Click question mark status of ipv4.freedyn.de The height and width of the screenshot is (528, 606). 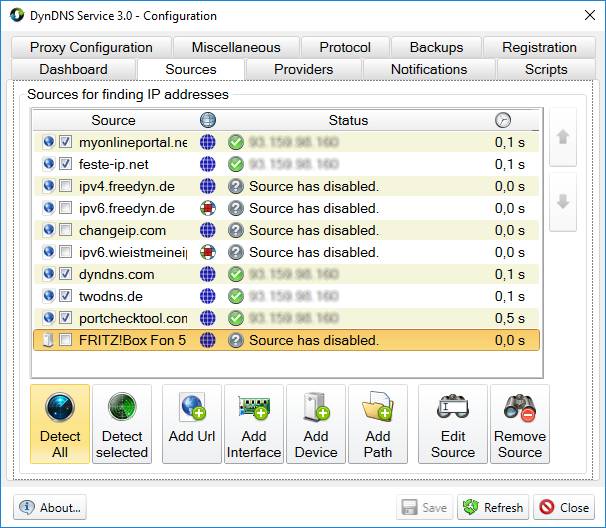[x=236, y=186]
